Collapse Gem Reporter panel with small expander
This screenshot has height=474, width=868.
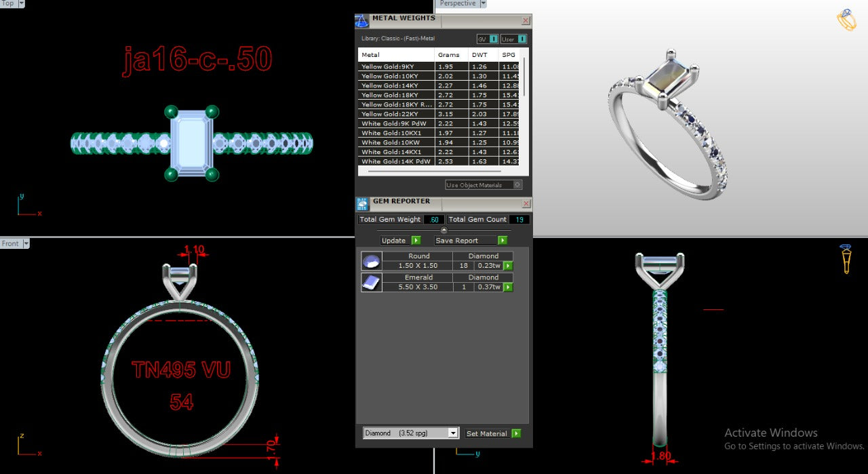pos(444,230)
